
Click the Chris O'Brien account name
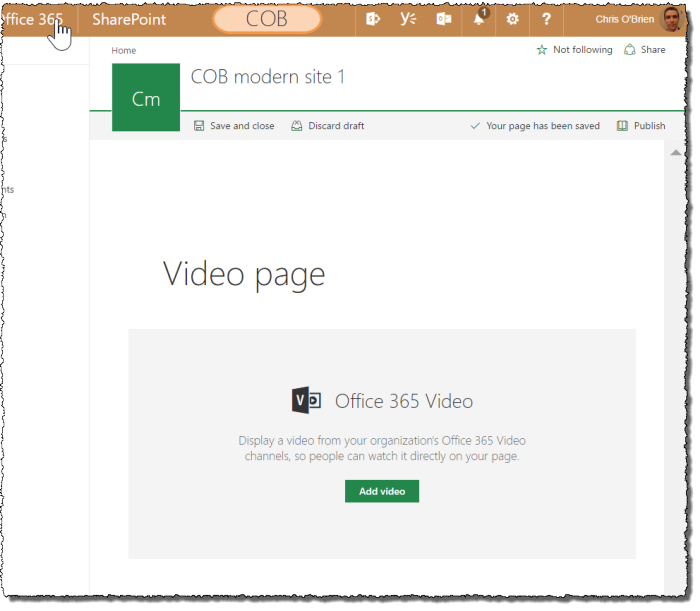(625, 19)
